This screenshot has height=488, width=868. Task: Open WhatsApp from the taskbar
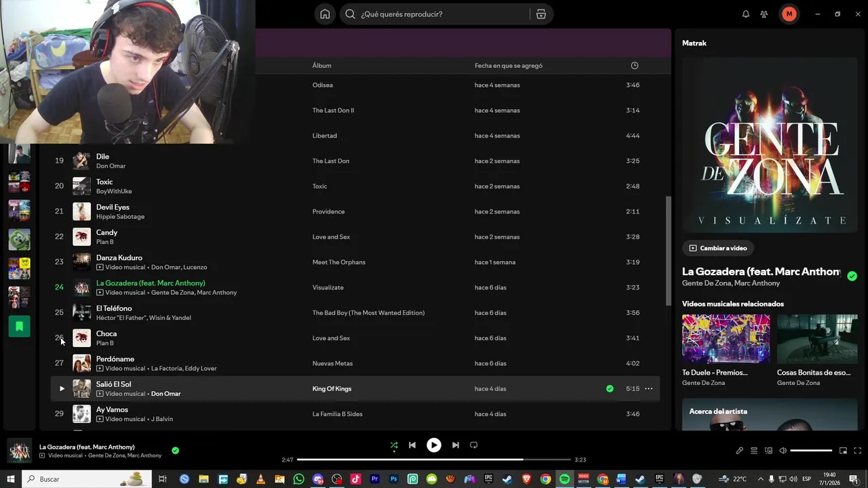[299, 479]
